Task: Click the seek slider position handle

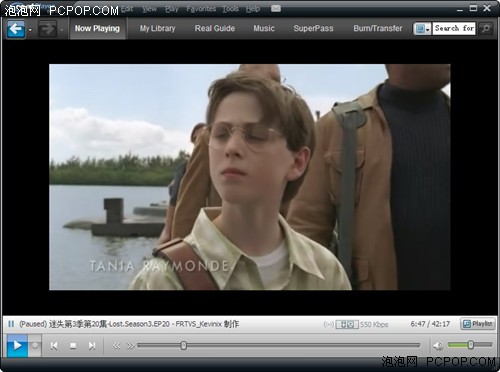Action: [x=183, y=346]
